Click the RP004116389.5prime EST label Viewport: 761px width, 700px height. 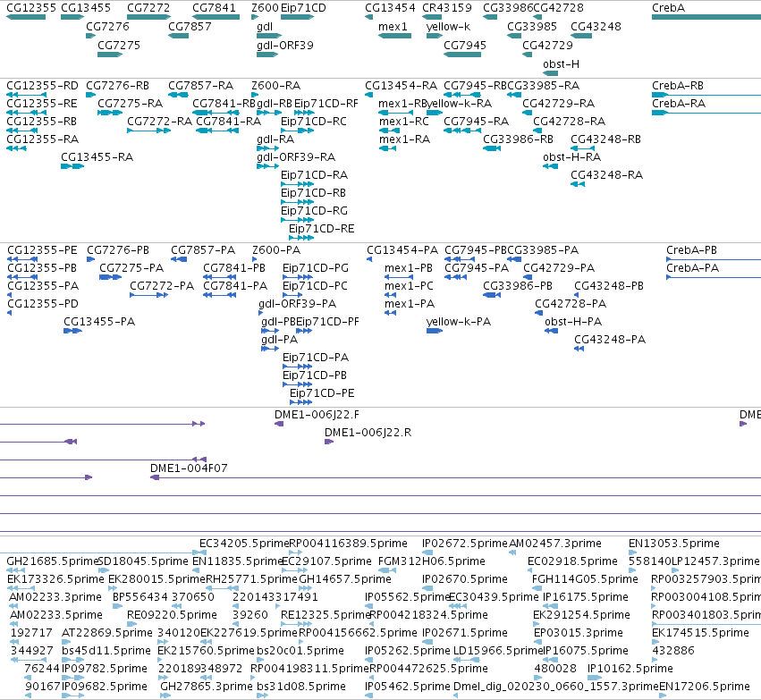click(348, 544)
